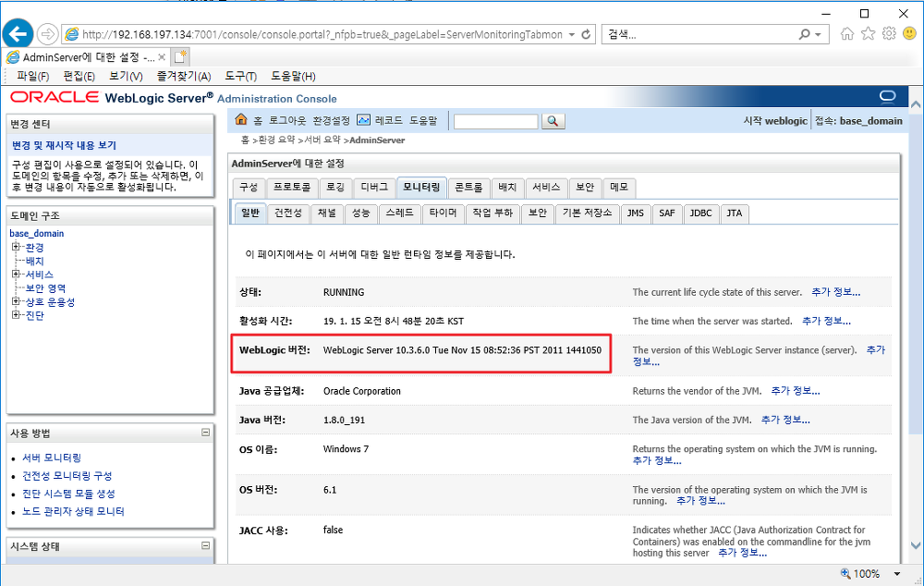Click the search magnifier in browser search box
Screen dimensions: 924x586
(805, 34)
